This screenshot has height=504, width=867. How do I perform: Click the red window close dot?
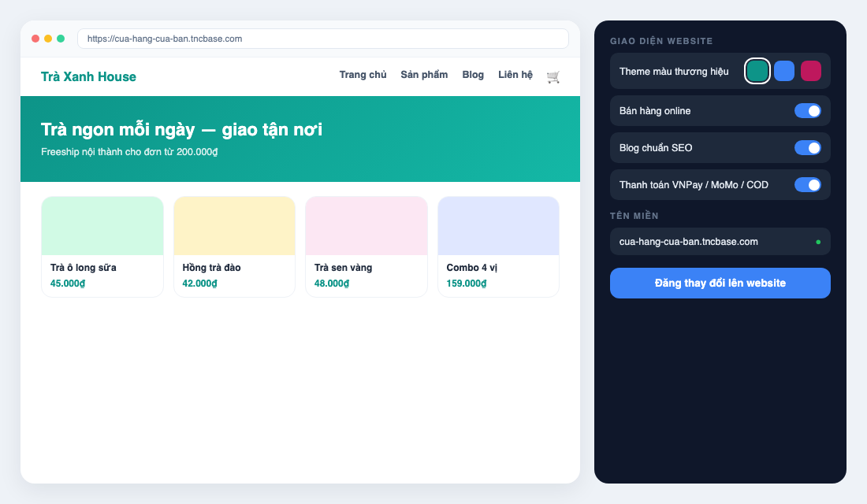35,39
